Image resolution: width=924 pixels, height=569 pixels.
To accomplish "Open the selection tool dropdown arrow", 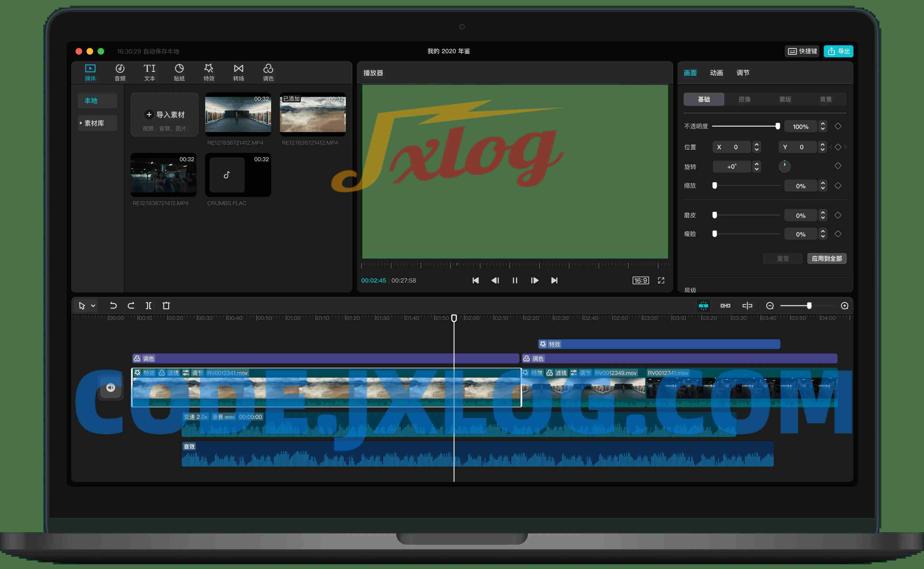I will coord(93,305).
